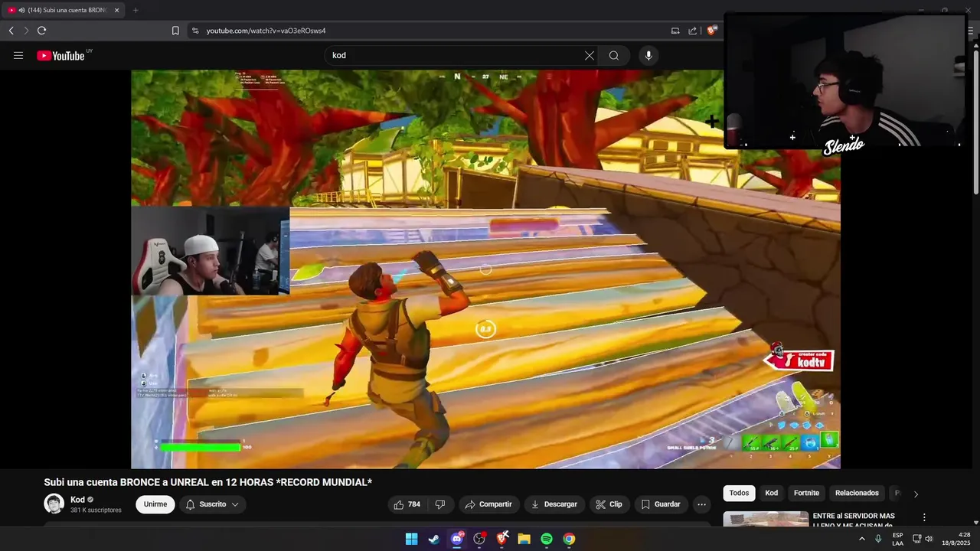Close the 'Subi una cuenta BRONCE' tab
Viewport: 980px width, 551px height.
pyautogui.click(x=116, y=10)
